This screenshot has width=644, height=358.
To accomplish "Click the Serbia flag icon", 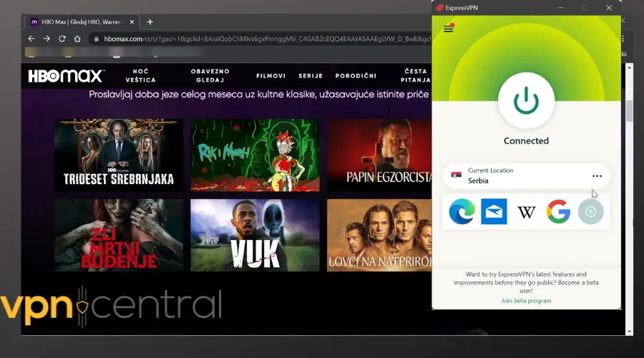I will coord(457,175).
